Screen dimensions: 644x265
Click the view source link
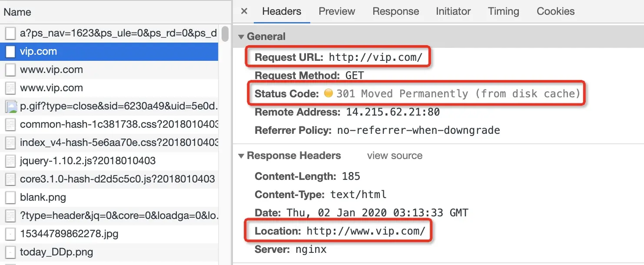point(395,156)
